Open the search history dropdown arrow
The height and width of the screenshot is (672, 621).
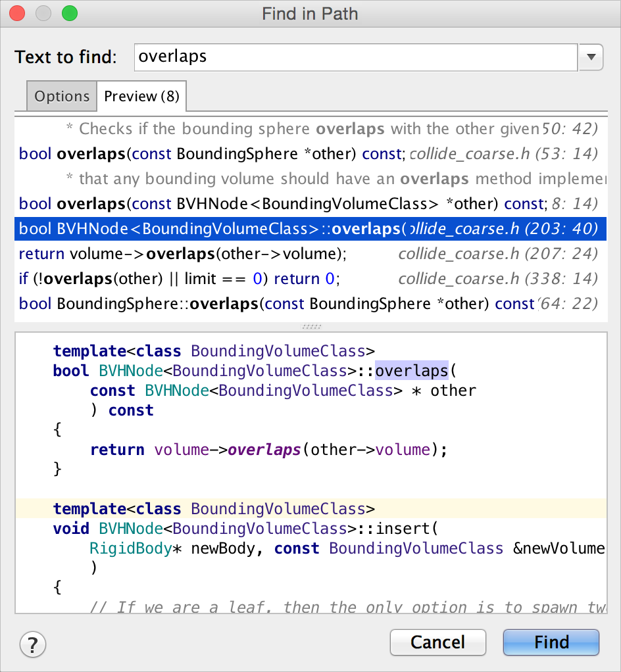point(591,57)
